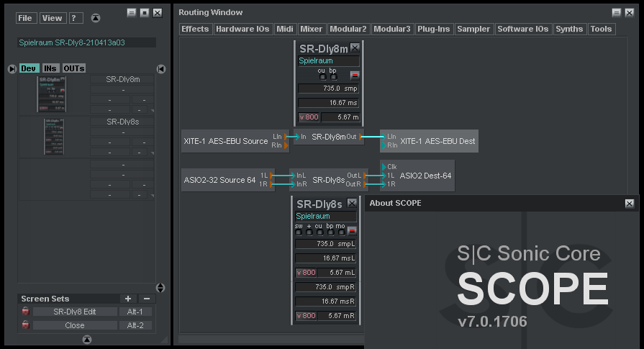Click the 735.0 smpL field on SR-Dly8s

pos(326,244)
